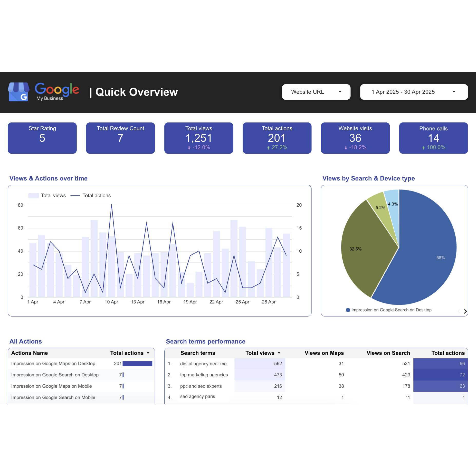Click the Star Rating scorecard
The height and width of the screenshot is (476, 476).
coord(42,138)
